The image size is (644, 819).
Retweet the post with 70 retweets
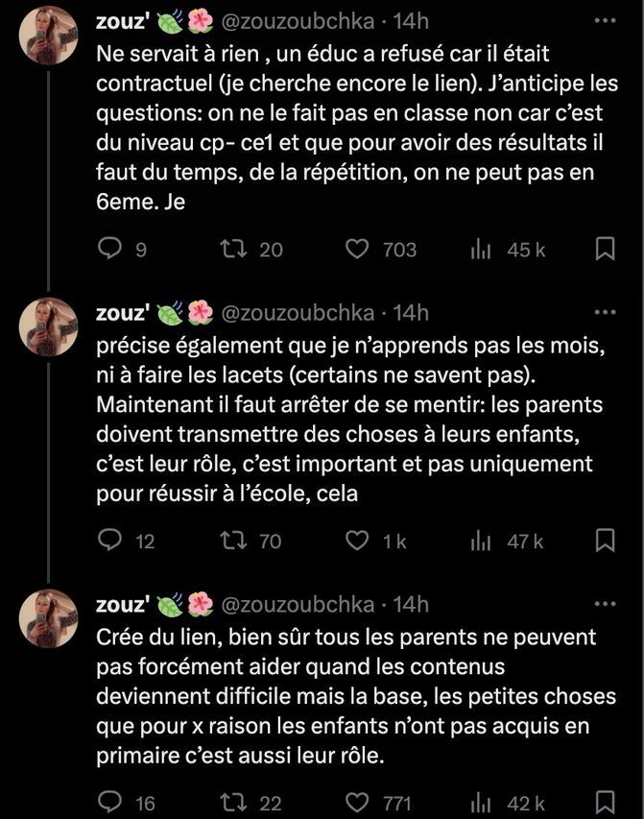(x=232, y=542)
